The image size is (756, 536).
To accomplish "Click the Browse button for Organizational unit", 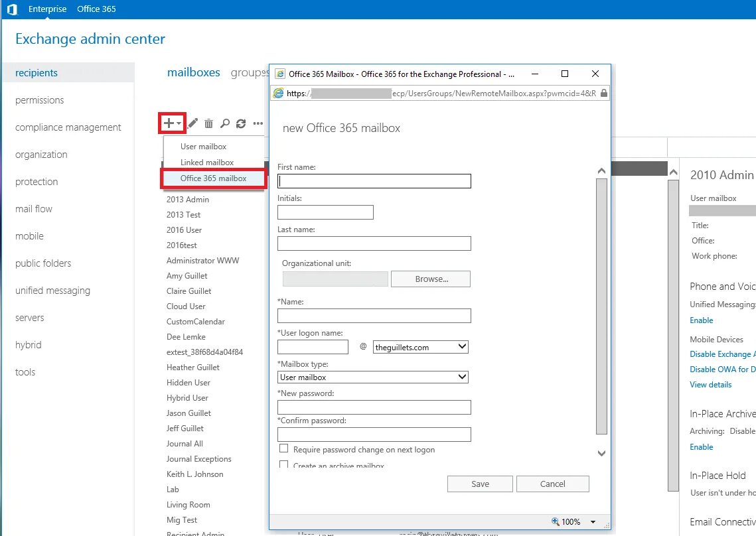I will click(x=430, y=279).
